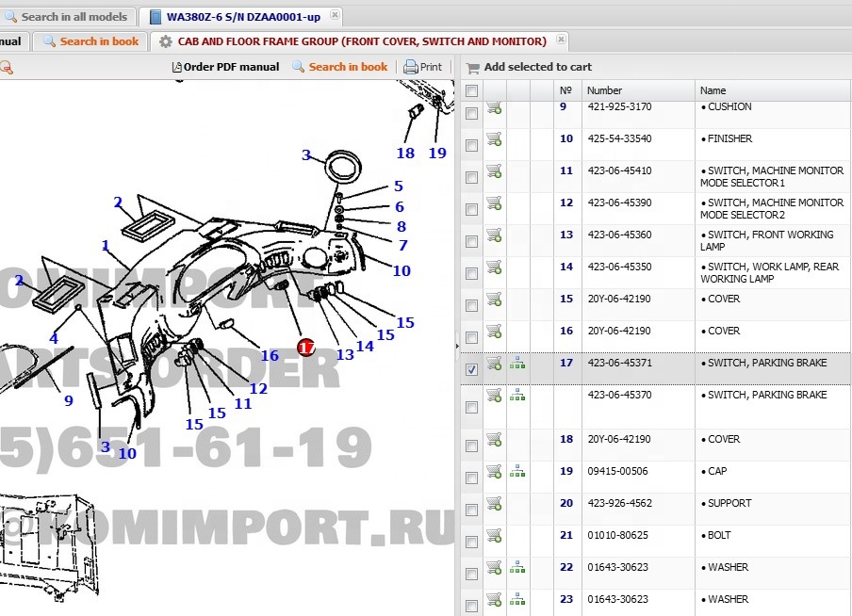Open structure tree icon in row 22
The width and height of the screenshot is (852, 616).
(517, 567)
